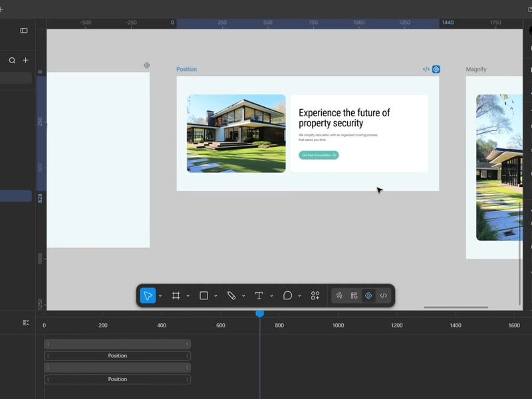Expand Text tool dropdown chevron
The width and height of the screenshot is (532, 399).
pos(272,296)
